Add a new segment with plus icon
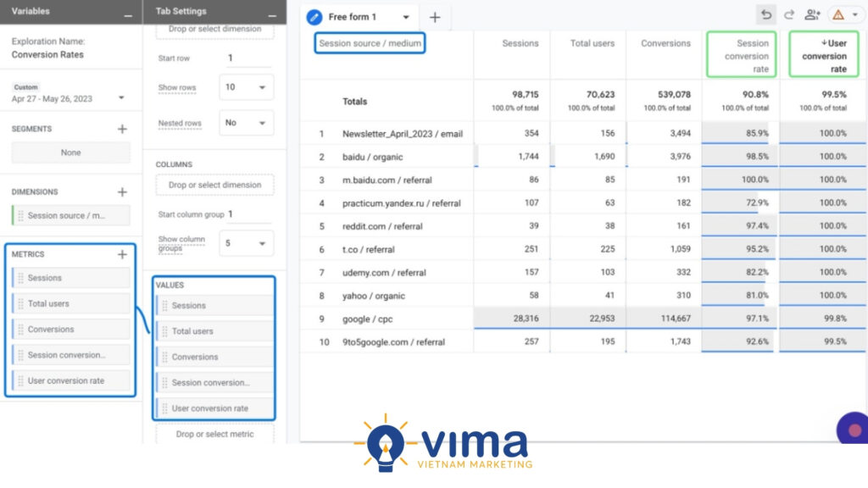 pyautogui.click(x=122, y=129)
